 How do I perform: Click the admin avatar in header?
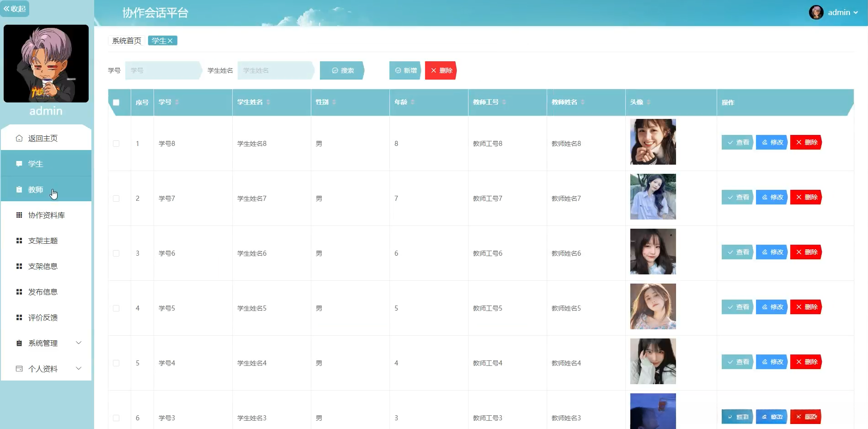tap(816, 12)
